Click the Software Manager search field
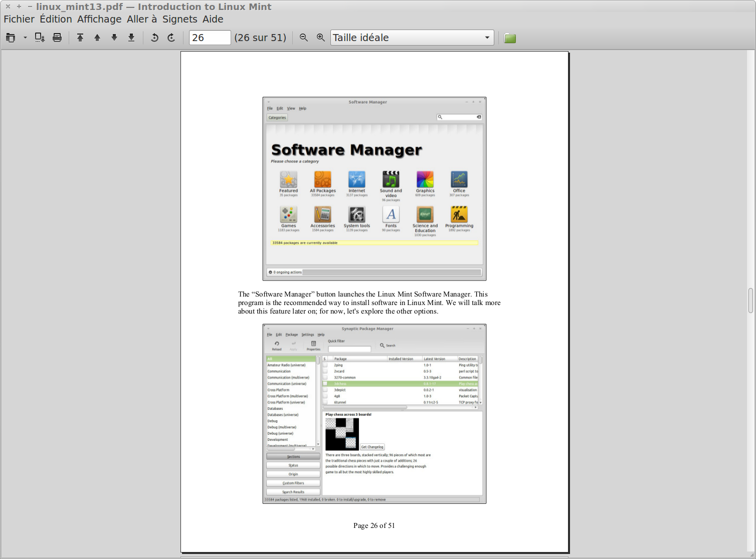This screenshot has height=559, width=756. [459, 117]
